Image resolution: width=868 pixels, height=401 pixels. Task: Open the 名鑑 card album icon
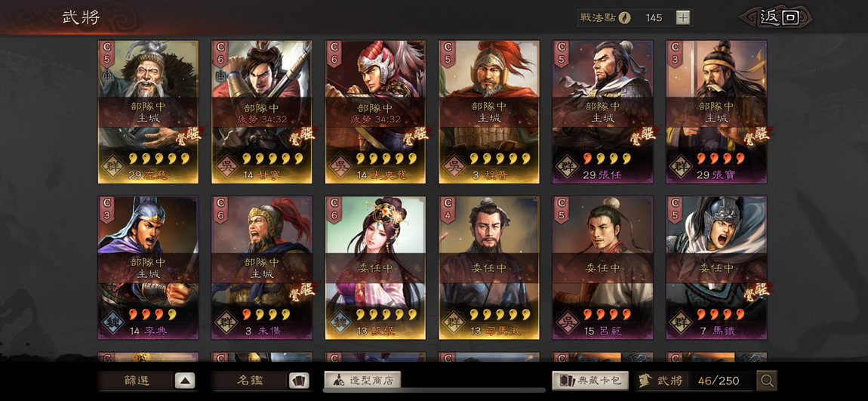tap(299, 381)
